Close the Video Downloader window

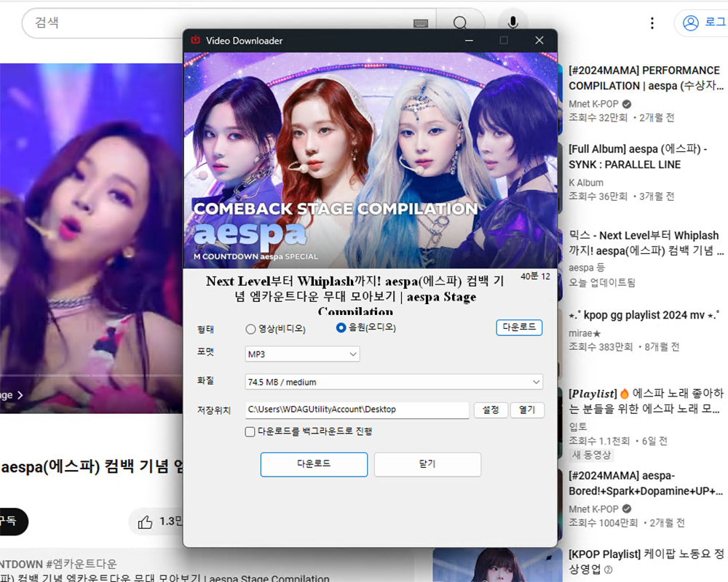539,41
